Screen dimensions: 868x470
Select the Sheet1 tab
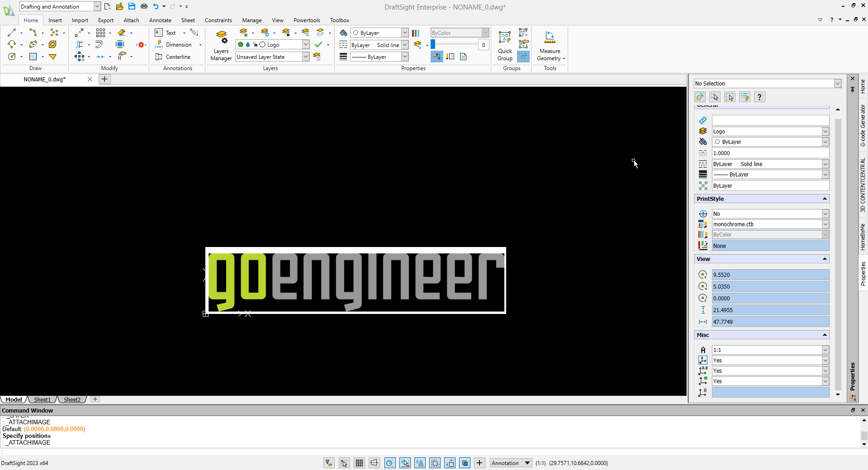[42, 399]
